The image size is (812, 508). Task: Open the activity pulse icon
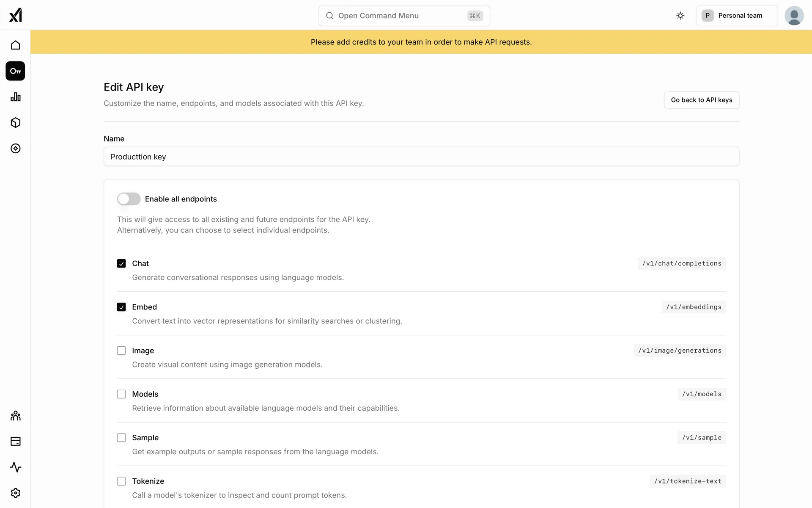coord(15,467)
